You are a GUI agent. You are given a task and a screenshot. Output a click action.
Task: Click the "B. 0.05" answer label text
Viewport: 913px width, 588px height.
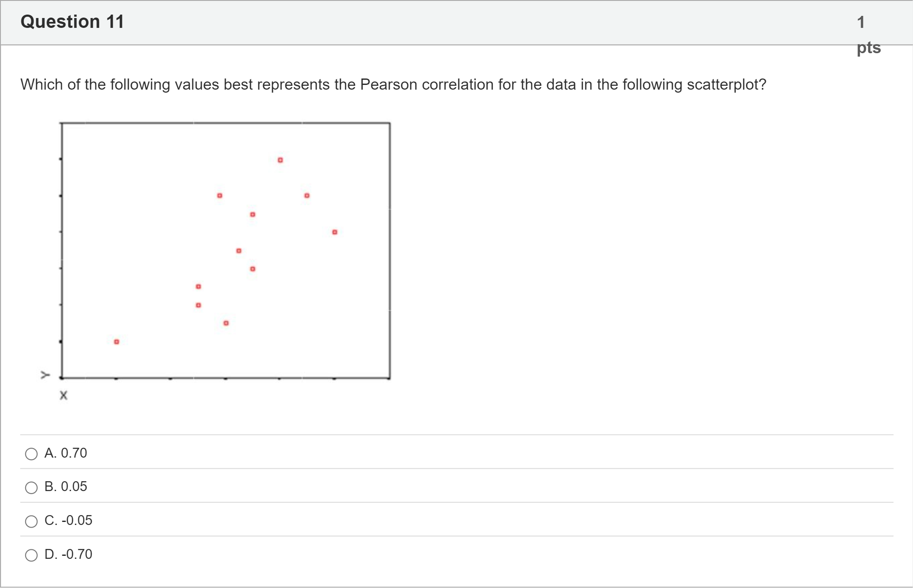66,487
